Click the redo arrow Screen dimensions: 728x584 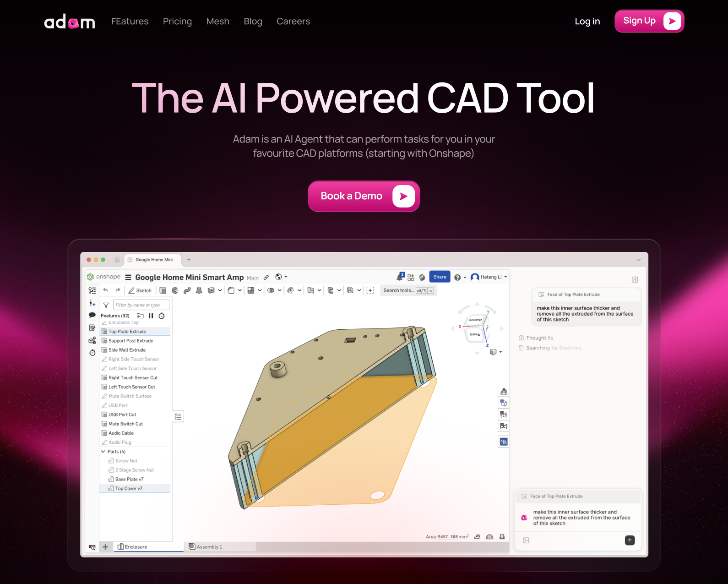pos(118,290)
